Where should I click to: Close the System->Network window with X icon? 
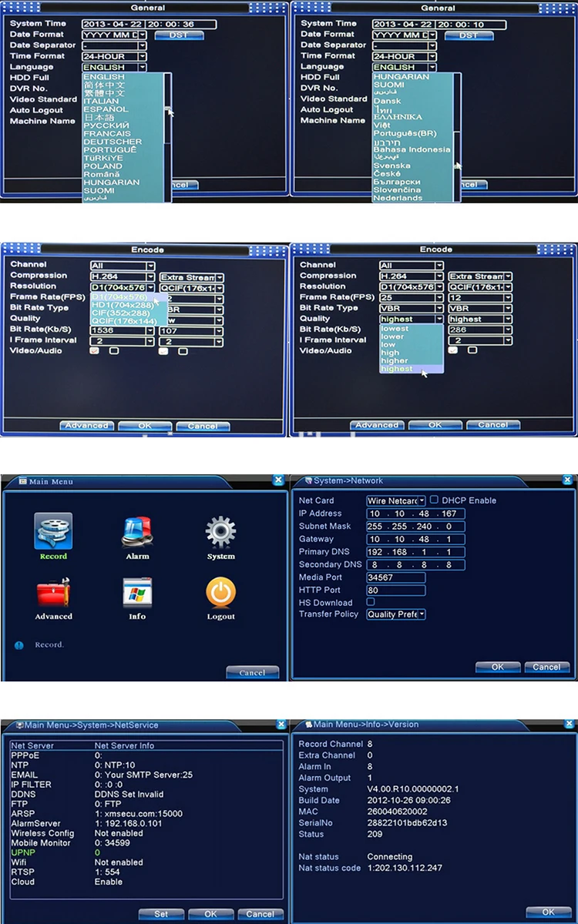tap(570, 480)
